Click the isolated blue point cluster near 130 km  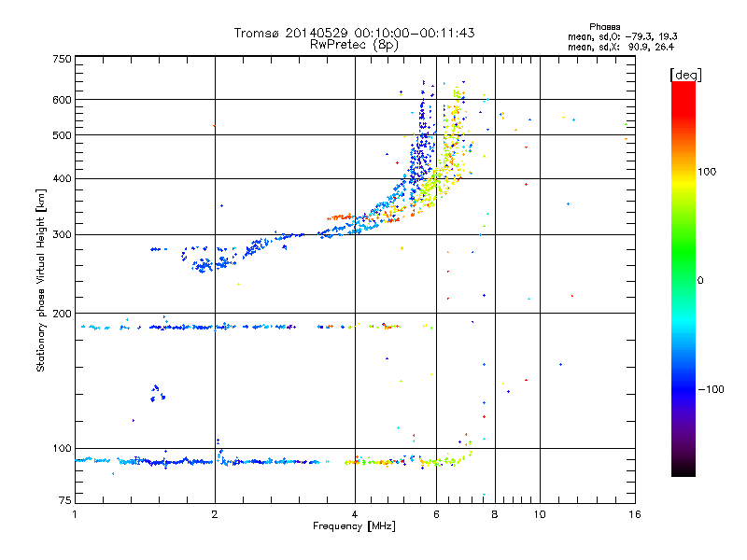click(157, 393)
